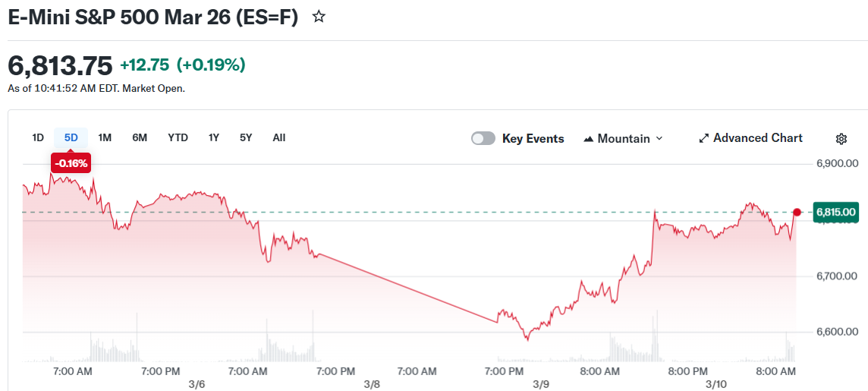This screenshot has width=868, height=391.
Task: Select the YTD time range
Action: tap(178, 137)
